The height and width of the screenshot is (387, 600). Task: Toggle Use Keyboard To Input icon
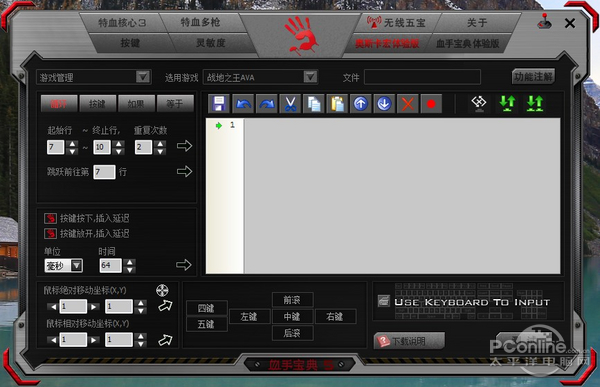tap(383, 301)
